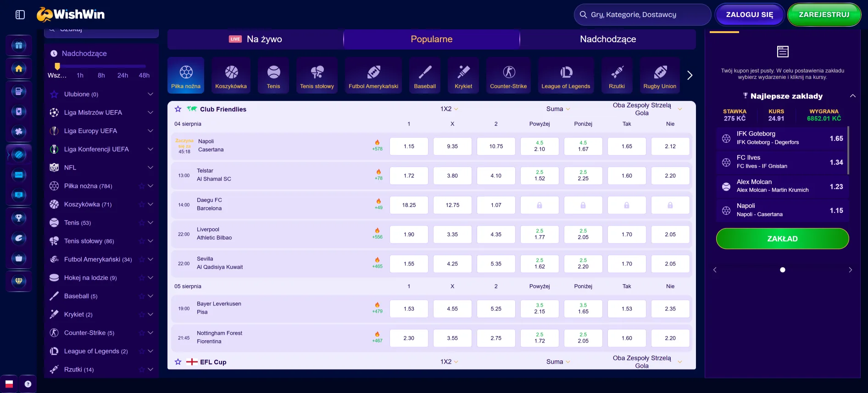Toggle favorite star for Koszykówka

(142, 205)
